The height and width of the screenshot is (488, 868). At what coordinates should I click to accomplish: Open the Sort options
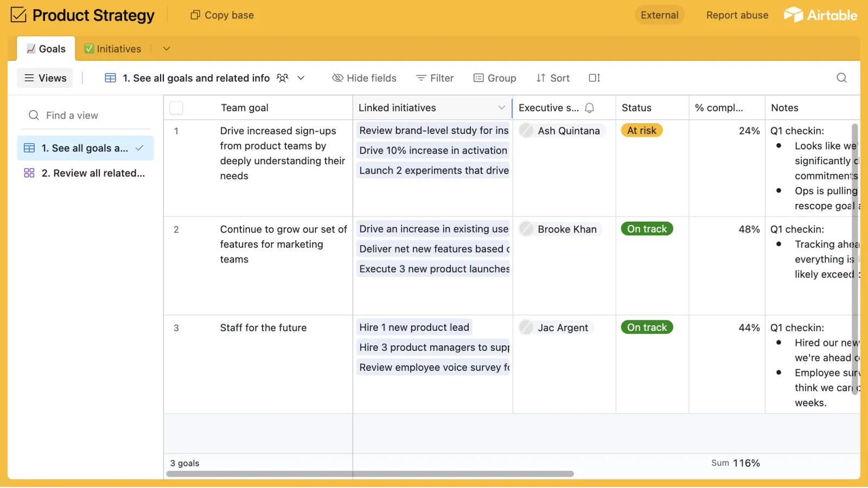553,78
